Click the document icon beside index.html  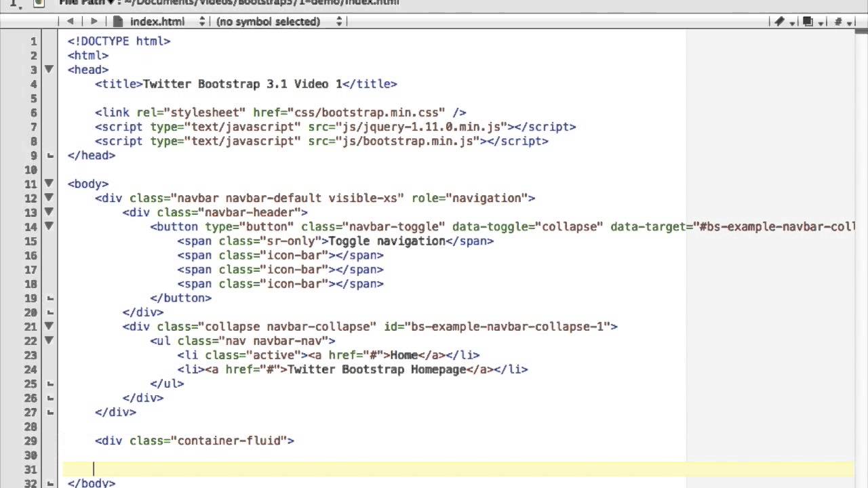(117, 22)
